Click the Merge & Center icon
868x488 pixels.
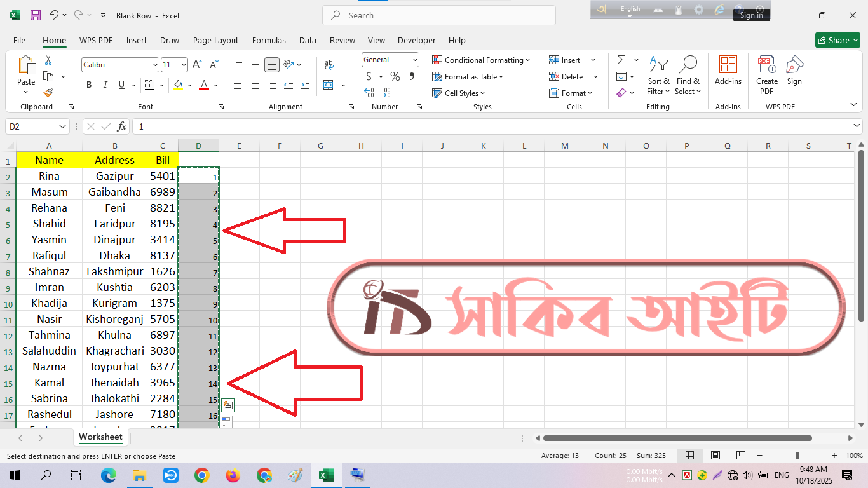coord(329,85)
